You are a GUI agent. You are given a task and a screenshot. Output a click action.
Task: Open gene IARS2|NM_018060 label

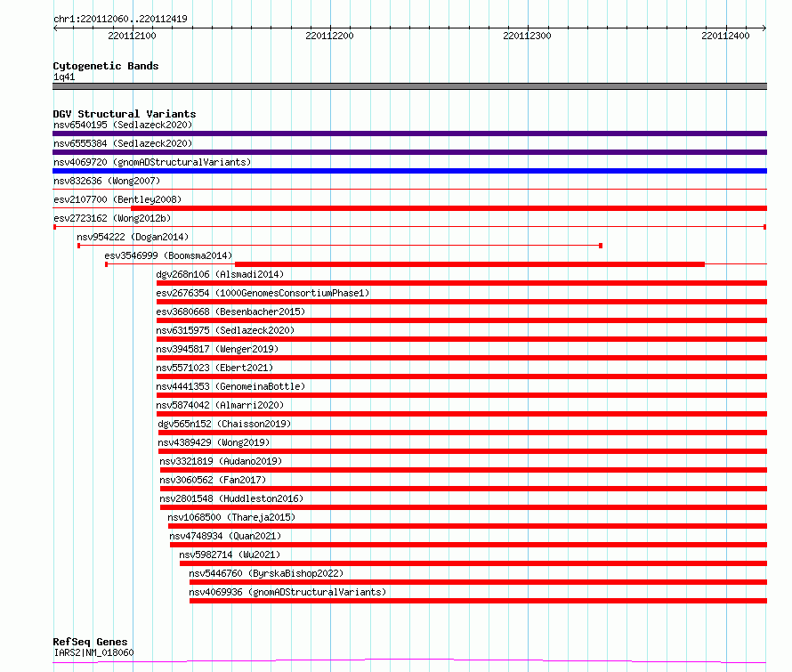93,652
